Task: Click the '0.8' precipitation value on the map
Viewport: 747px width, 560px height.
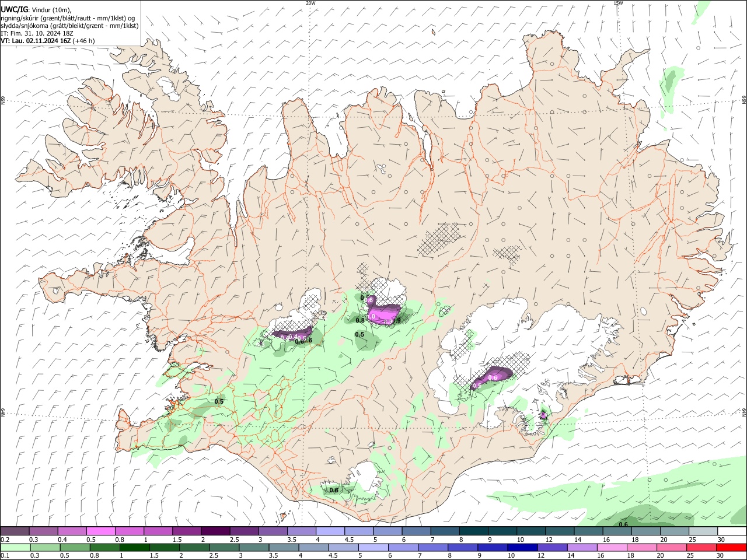Action: tap(360, 320)
